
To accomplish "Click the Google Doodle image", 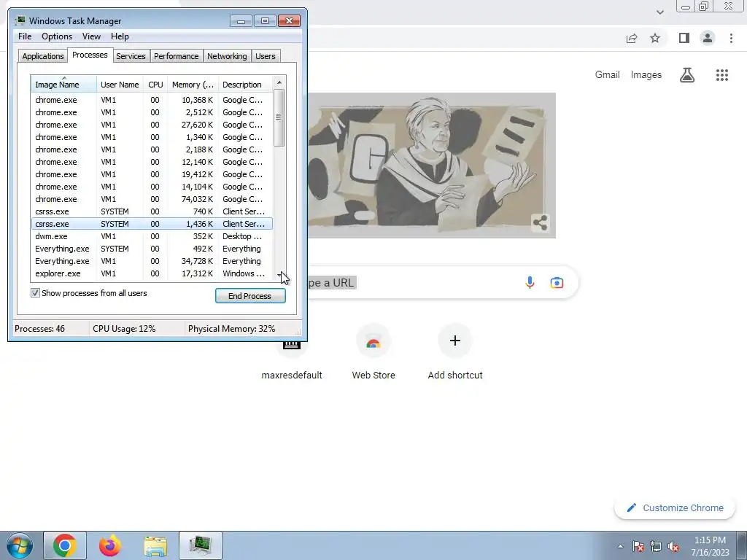I will point(432,166).
